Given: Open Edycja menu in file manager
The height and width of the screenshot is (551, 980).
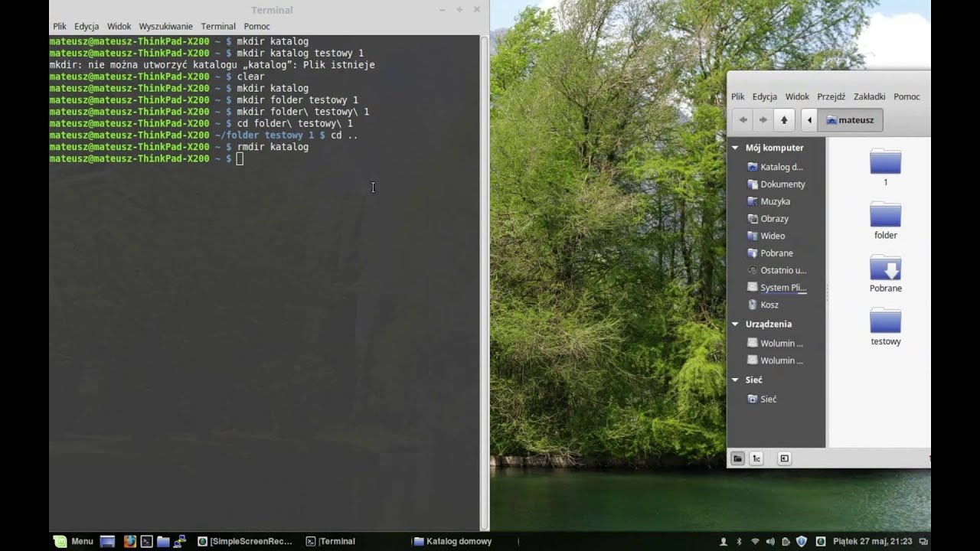Looking at the screenshot, I should click(765, 96).
